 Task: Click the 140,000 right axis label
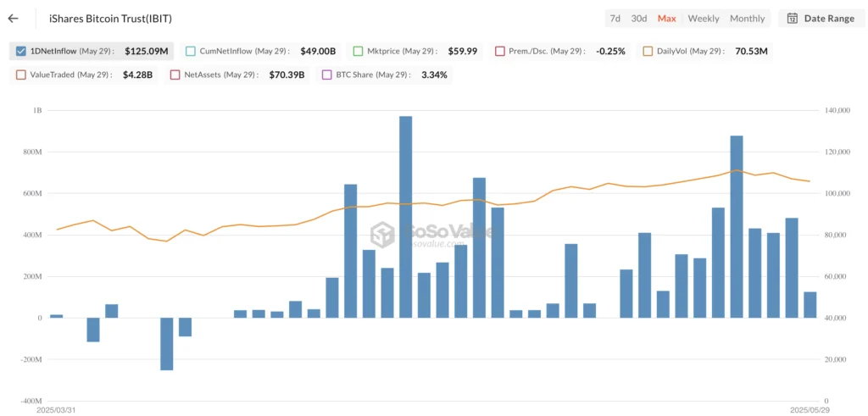point(837,111)
